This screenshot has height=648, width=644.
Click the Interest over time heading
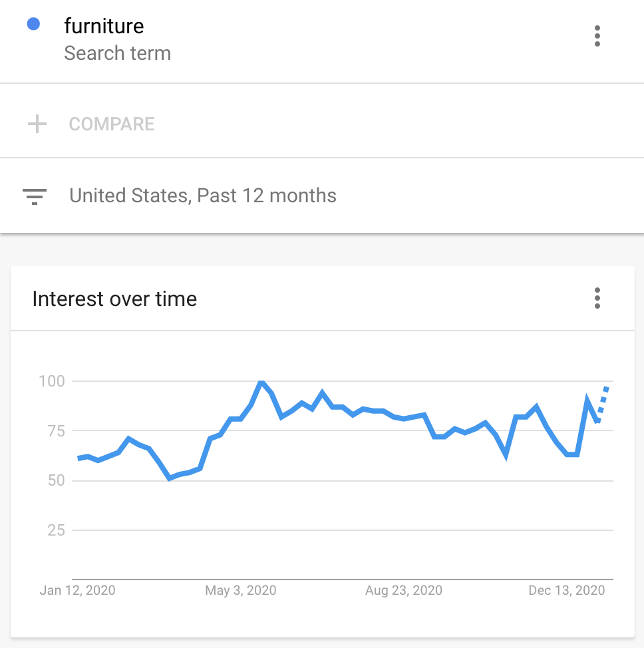[114, 299]
